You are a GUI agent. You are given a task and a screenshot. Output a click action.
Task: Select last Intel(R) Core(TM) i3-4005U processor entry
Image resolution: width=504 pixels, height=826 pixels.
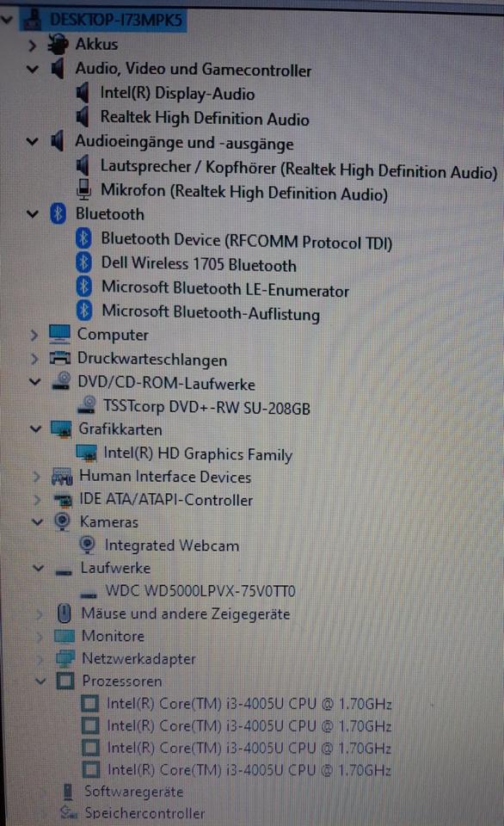pyautogui.click(x=249, y=769)
